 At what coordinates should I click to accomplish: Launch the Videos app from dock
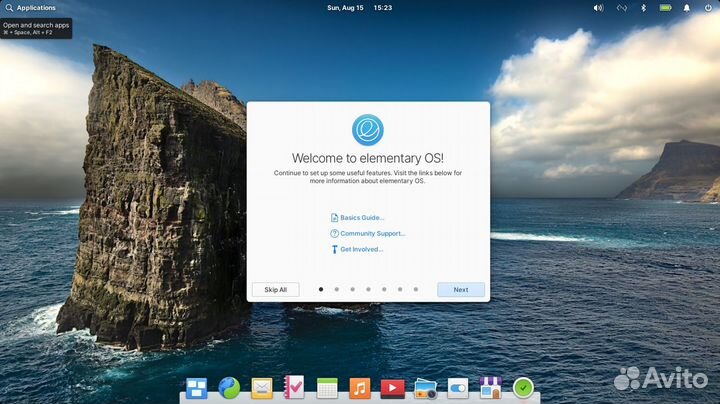(392, 388)
